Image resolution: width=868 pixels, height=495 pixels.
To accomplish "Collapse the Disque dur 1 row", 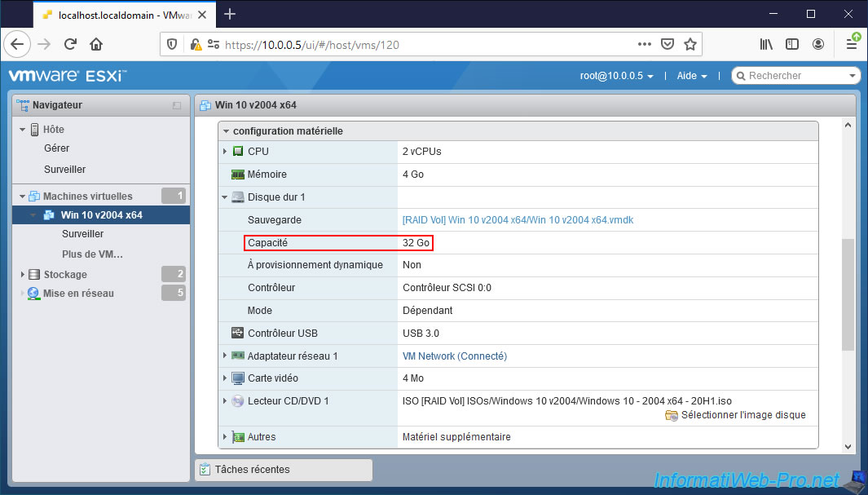I will 225,197.
